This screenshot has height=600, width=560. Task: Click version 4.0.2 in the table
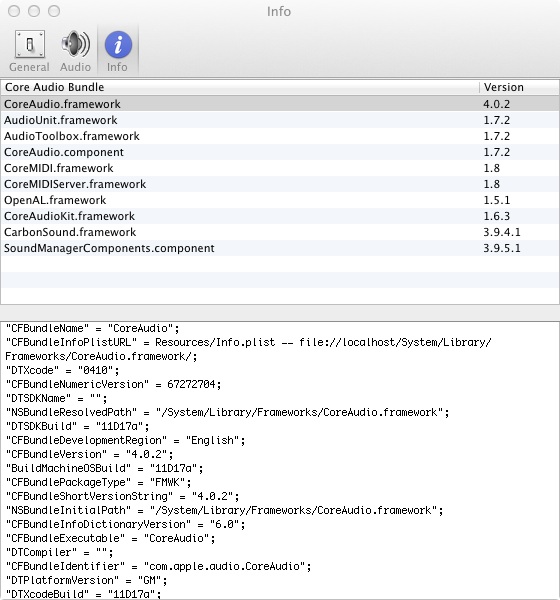click(496, 104)
